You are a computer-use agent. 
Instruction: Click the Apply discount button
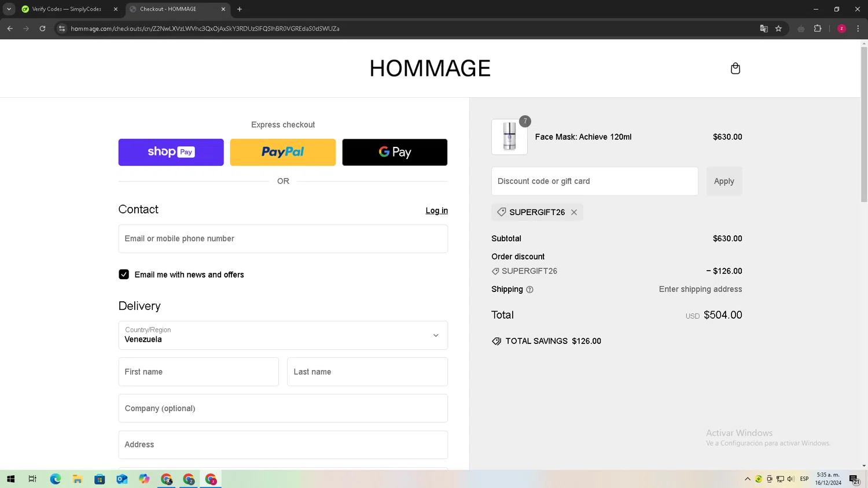tap(724, 181)
